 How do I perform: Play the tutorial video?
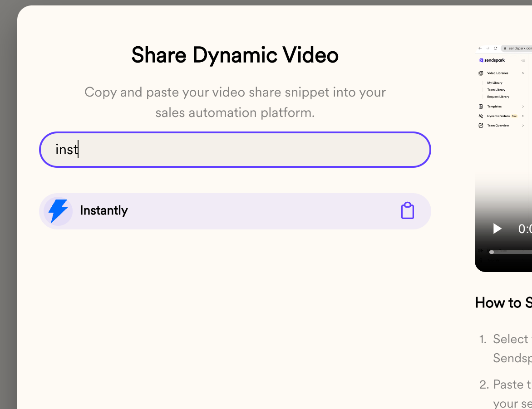497,229
